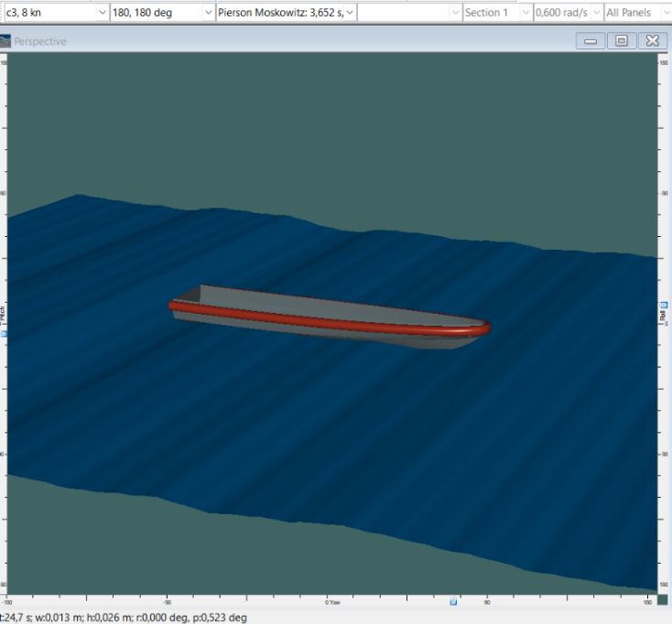Open the 'c3, 8 kn' speed dropdown
The image size is (672, 624).
pyautogui.click(x=101, y=13)
